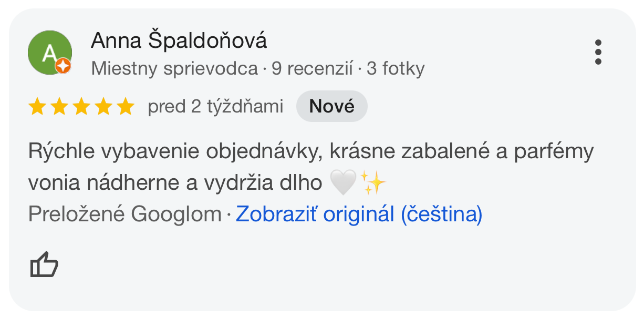Image resolution: width=644 pixels, height=317 pixels.
Task: Click the orange Local Guide badge
Action: tap(63, 66)
